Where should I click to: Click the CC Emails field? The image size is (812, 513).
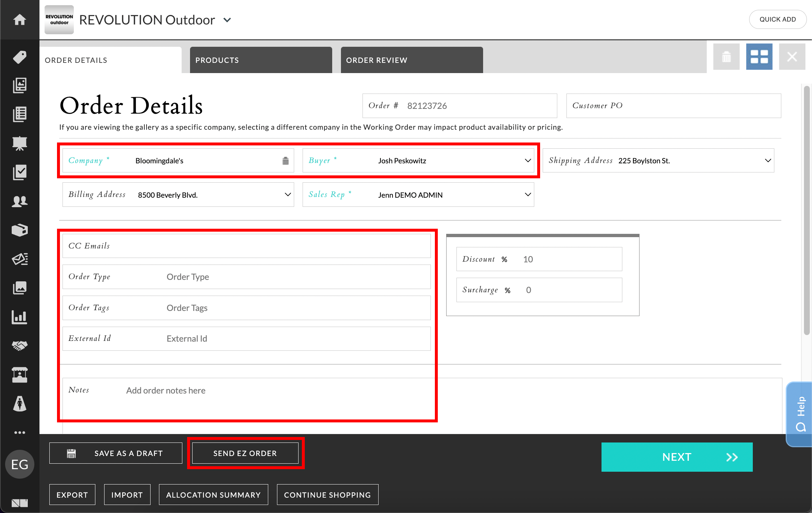coord(247,246)
